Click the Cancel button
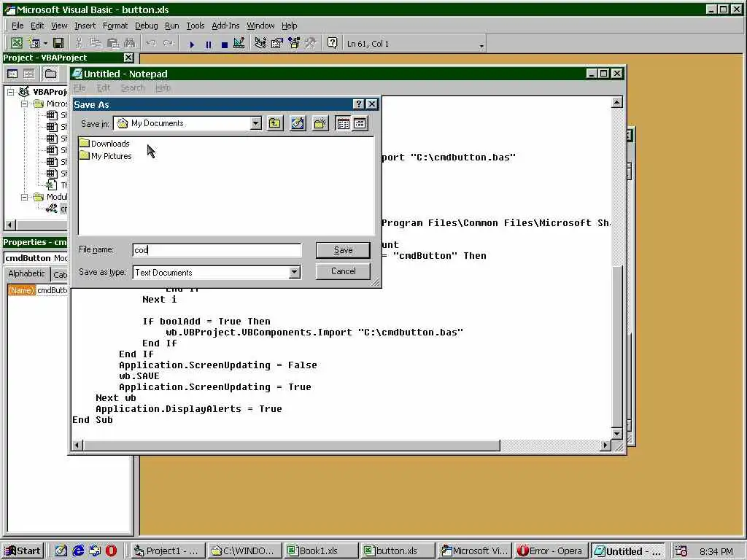Viewport: 747px width, 560px height. pyautogui.click(x=343, y=271)
